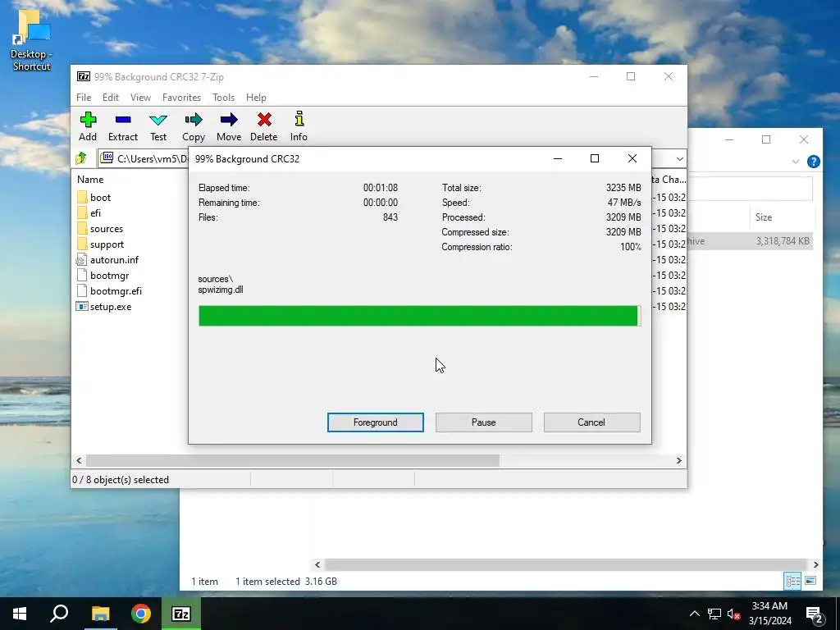Image resolution: width=840 pixels, height=630 pixels.
Task: Click the Size column header in Explorer
Action: coord(764,217)
